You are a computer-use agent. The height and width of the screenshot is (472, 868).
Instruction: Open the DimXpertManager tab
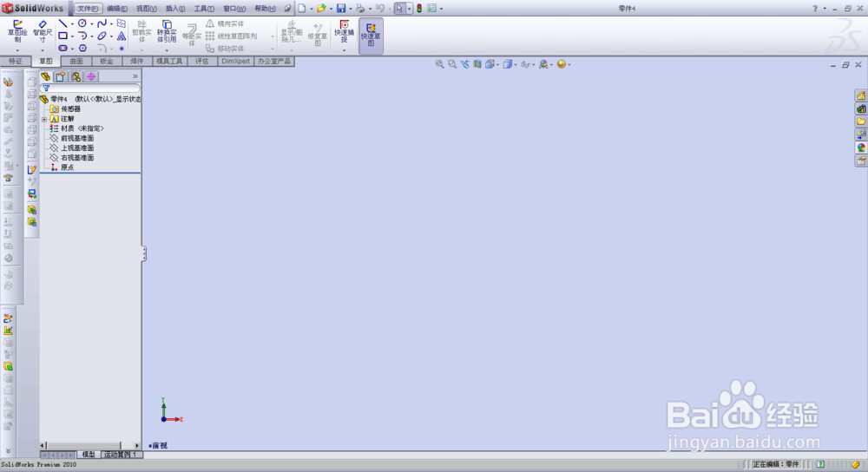pyautogui.click(x=91, y=77)
